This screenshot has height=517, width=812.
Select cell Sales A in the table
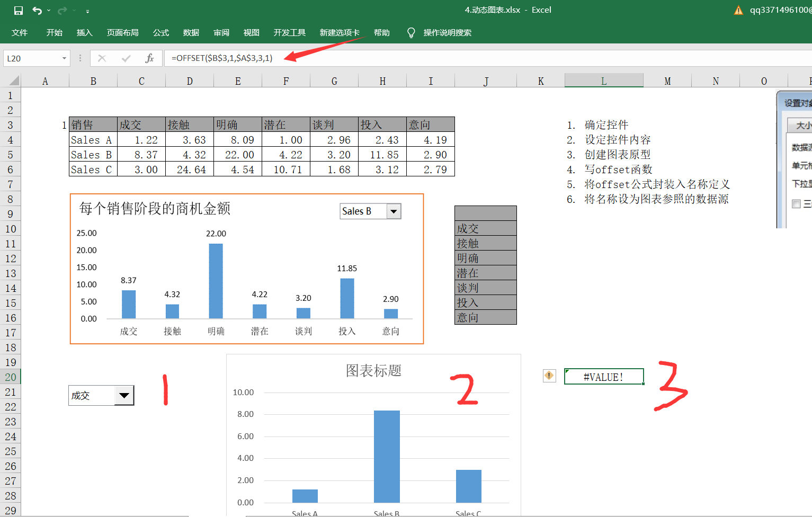tap(93, 140)
